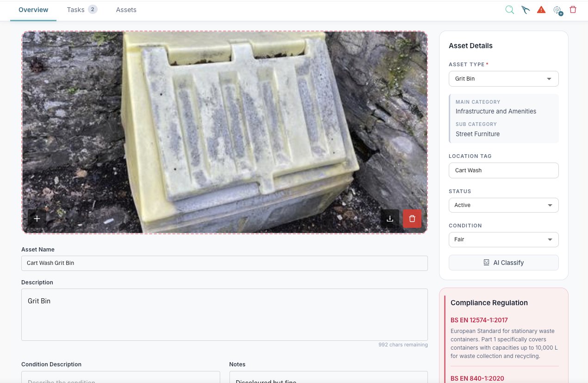Click the 992 chars remaining counter
The image size is (588, 383).
tap(403, 345)
